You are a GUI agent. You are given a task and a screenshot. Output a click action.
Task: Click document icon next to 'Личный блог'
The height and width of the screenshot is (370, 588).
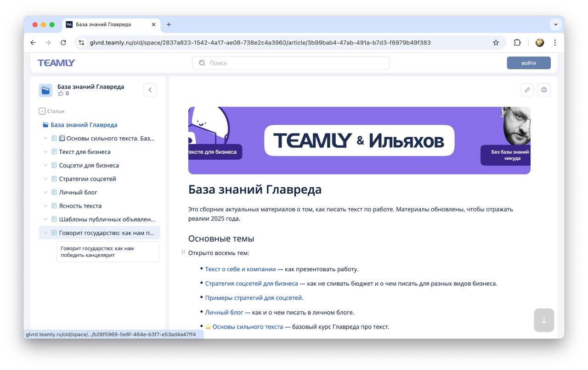54,192
